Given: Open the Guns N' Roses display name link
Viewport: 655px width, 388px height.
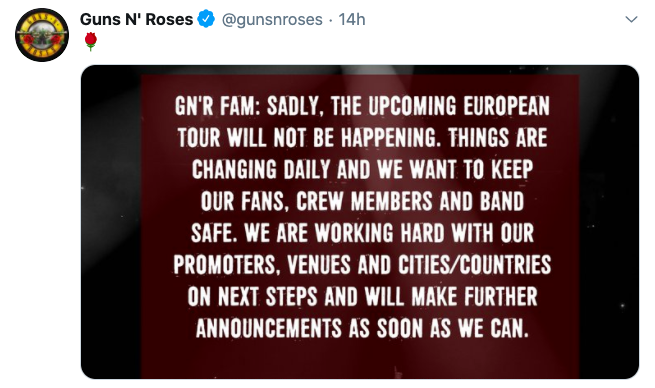Looking at the screenshot, I should pyautogui.click(x=136, y=19).
